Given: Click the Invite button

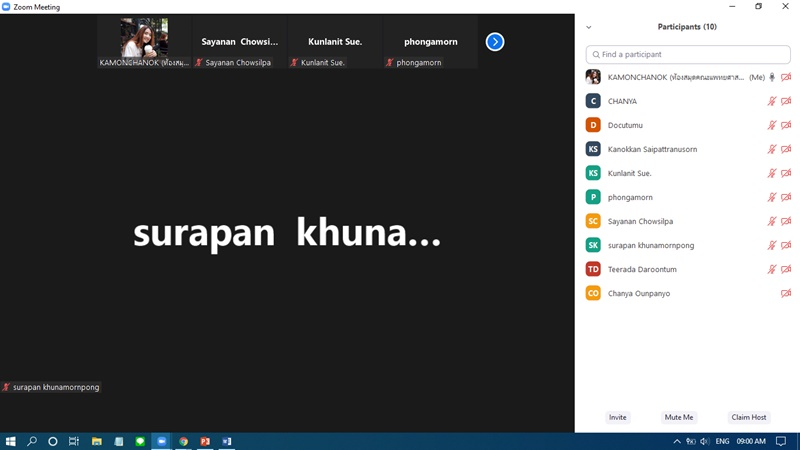Looking at the screenshot, I should coord(618,417).
